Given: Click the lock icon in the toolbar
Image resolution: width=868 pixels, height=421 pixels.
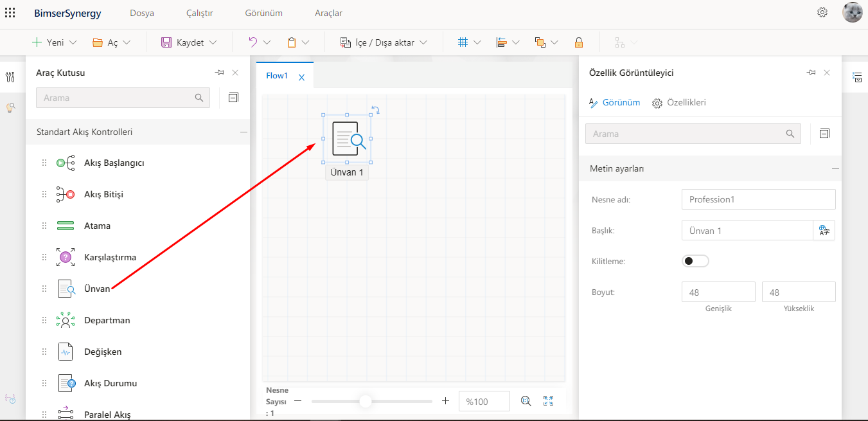Looking at the screenshot, I should tap(579, 43).
